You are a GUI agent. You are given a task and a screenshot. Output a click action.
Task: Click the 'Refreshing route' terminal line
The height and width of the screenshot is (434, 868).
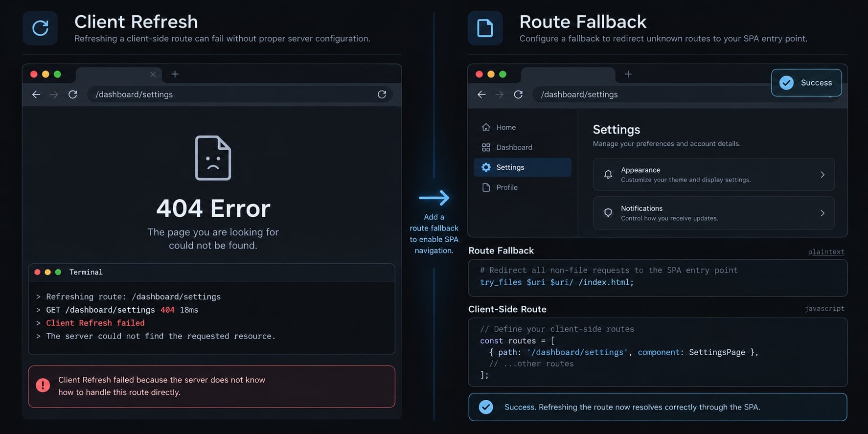(x=134, y=297)
